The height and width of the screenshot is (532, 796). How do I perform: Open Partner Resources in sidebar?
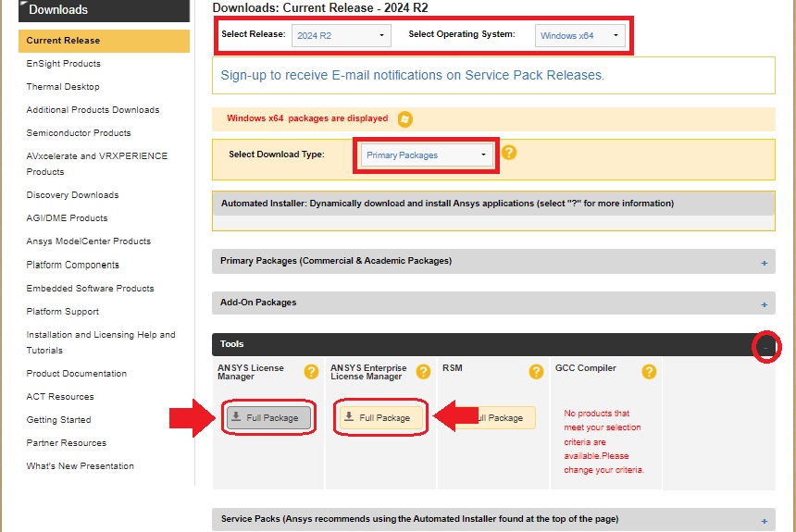coord(67,442)
